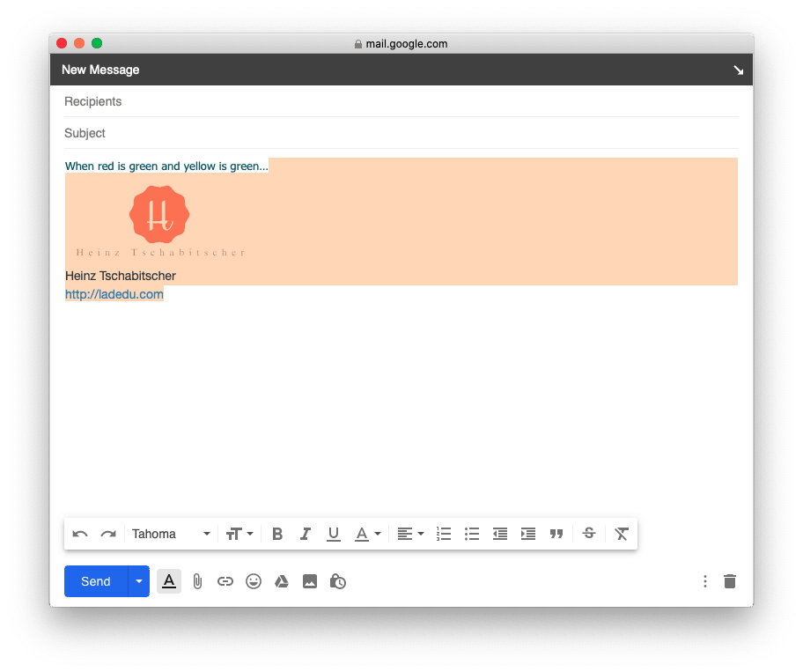Open more options three-dot menu

pyautogui.click(x=705, y=581)
